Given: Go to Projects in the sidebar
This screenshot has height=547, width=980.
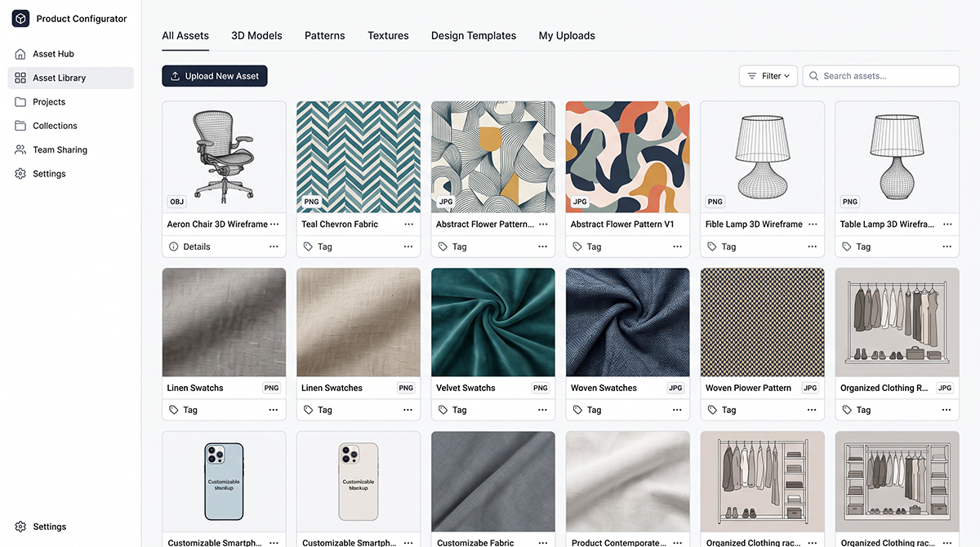Looking at the screenshot, I should (x=70, y=102).
